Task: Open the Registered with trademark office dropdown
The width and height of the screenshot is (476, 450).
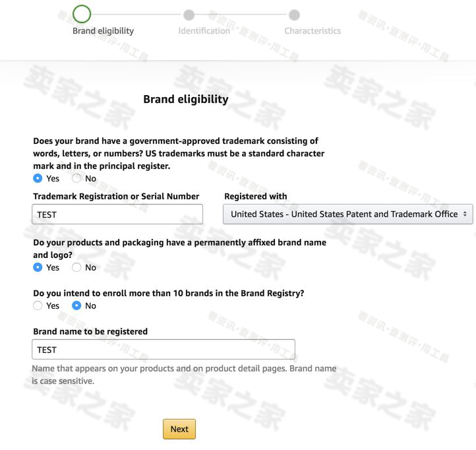Action: 348,214
